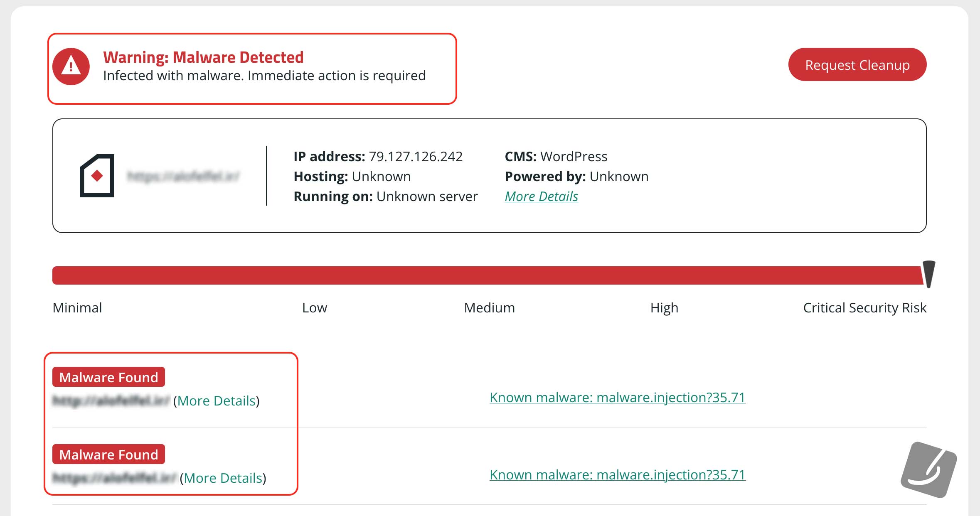Click the black risk meter pointer

pyautogui.click(x=929, y=274)
